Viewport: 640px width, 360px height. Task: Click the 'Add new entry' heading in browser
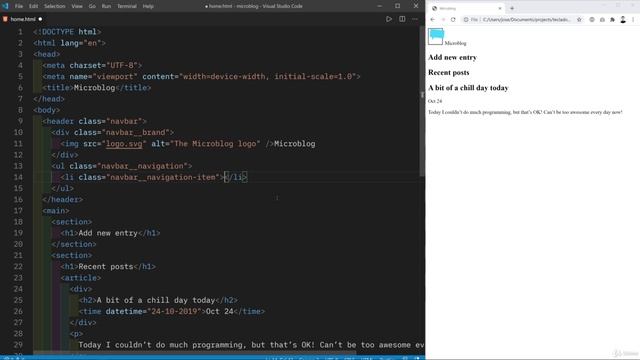[x=452, y=57]
